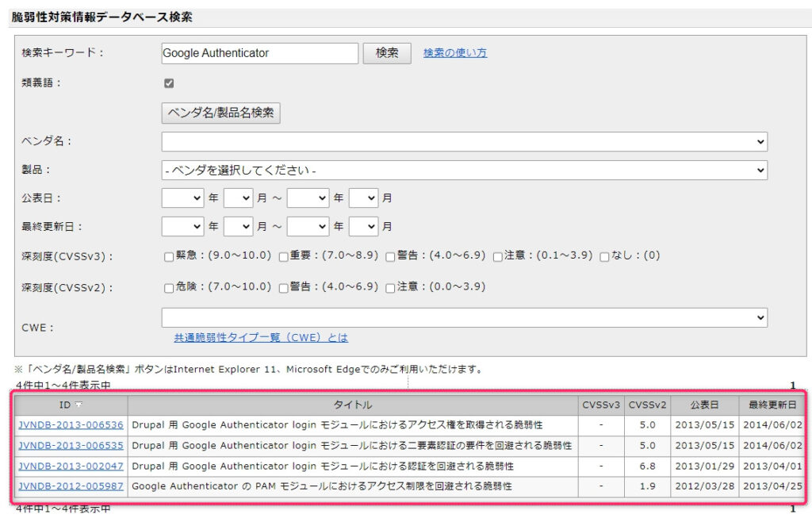Screen dimensions: 812x522
Task: Open 最終更新日 end month dropdown
Action: [x=363, y=226]
